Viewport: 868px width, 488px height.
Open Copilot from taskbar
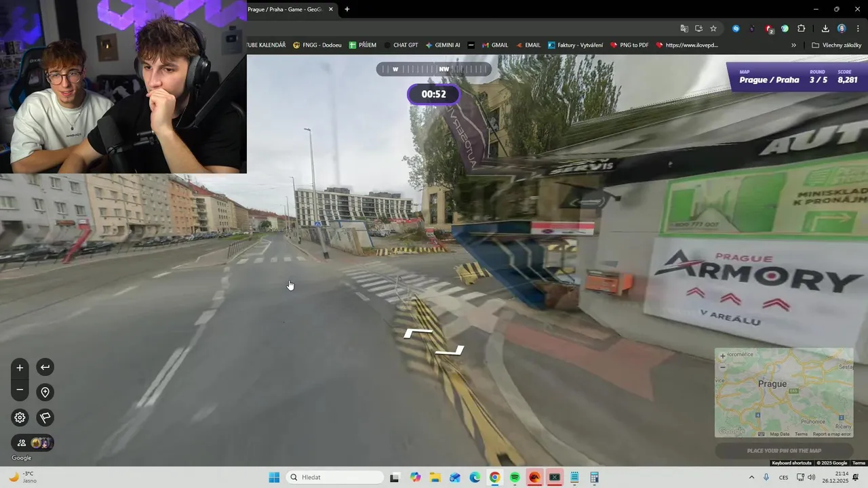coord(415,477)
